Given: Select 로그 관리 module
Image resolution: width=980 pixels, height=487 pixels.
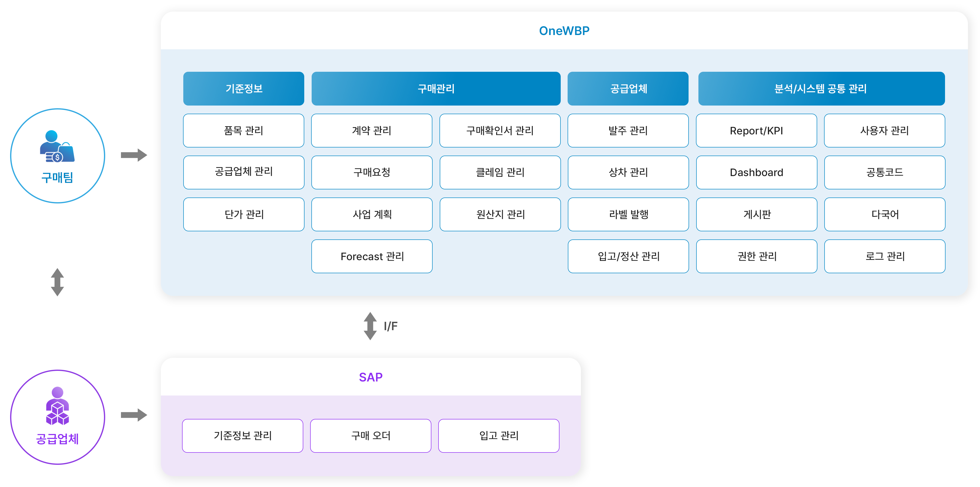Looking at the screenshot, I should pyautogui.click(x=884, y=256).
